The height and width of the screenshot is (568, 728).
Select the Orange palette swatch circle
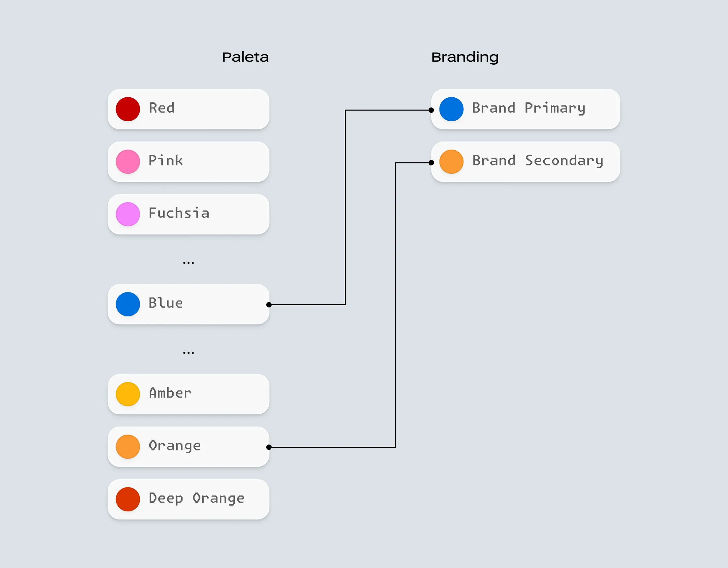[128, 447]
